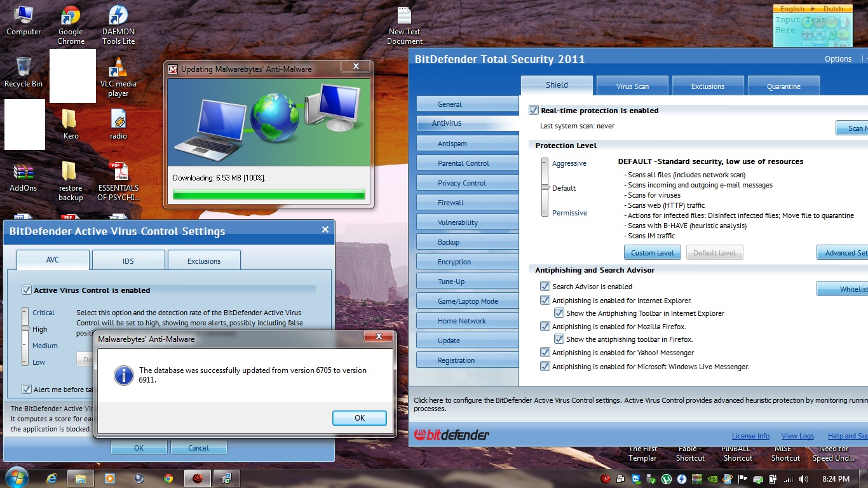
Task: Toggle Antiphishing for Internet Explorer checkbox
Action: [x=545, y=301]
